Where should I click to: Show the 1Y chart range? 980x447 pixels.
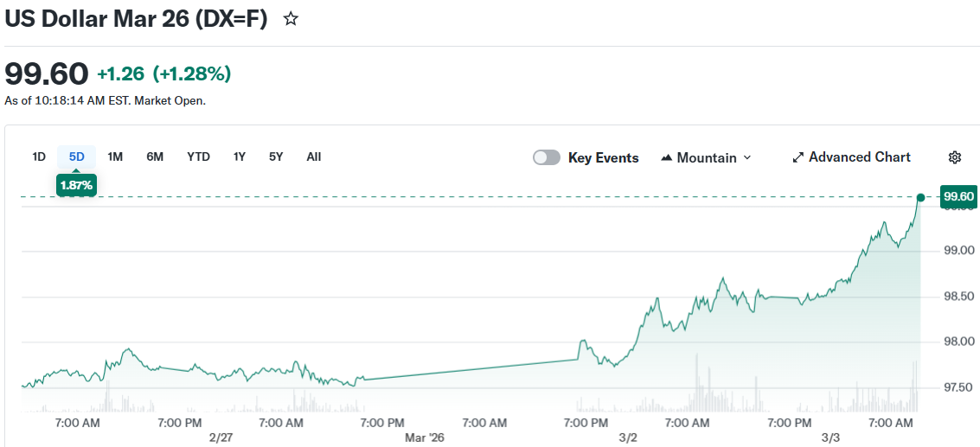[x=240, y=156]
